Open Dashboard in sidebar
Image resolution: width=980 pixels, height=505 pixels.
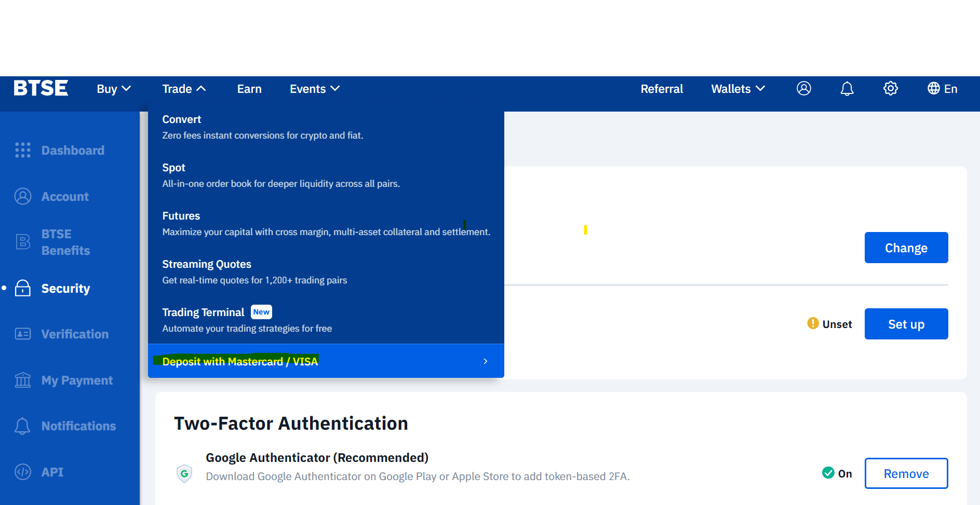(x=73, y=151)
